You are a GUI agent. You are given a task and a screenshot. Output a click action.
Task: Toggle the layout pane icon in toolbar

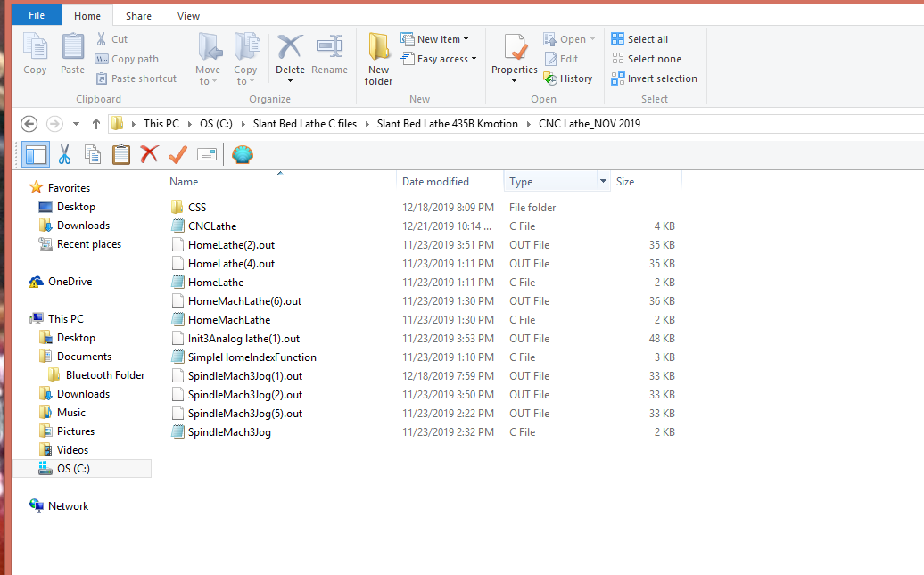pos(36,154)
